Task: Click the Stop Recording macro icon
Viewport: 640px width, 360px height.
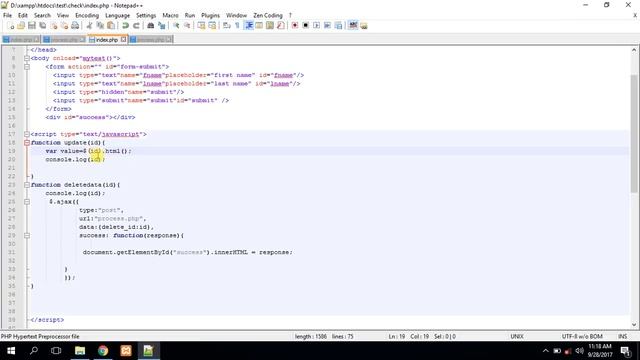Action: point(305,26)
